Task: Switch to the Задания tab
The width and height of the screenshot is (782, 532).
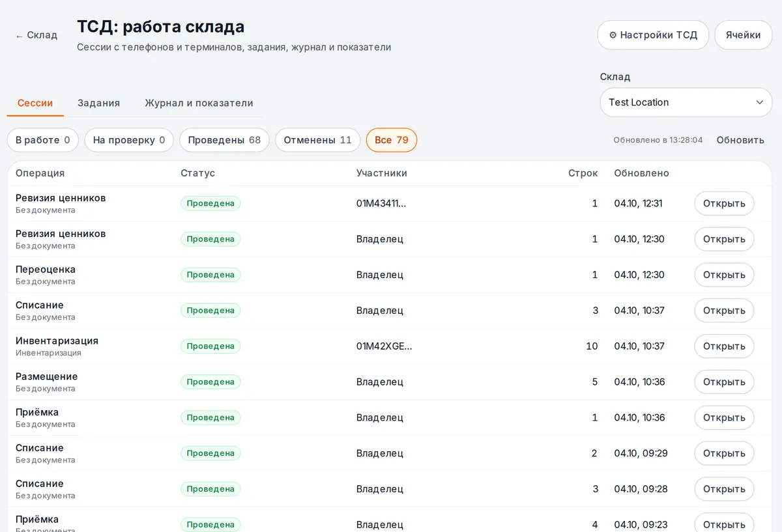Action: coord(99,103)
